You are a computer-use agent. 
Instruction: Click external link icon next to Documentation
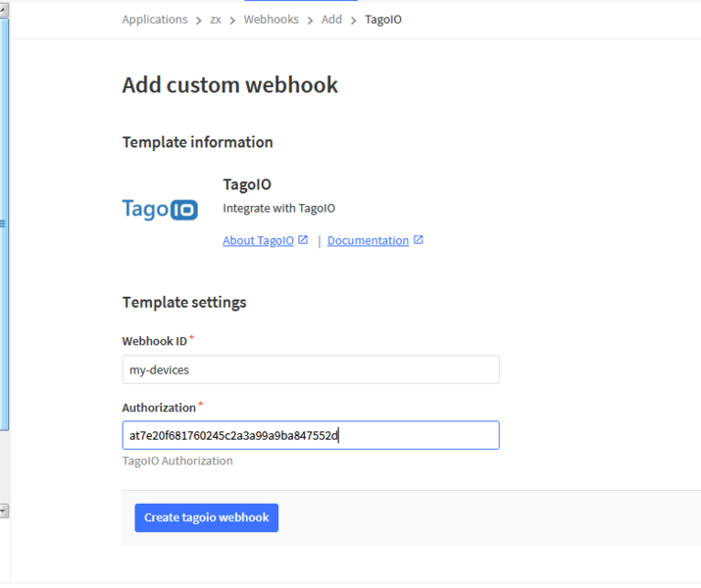tap(418, 240)
